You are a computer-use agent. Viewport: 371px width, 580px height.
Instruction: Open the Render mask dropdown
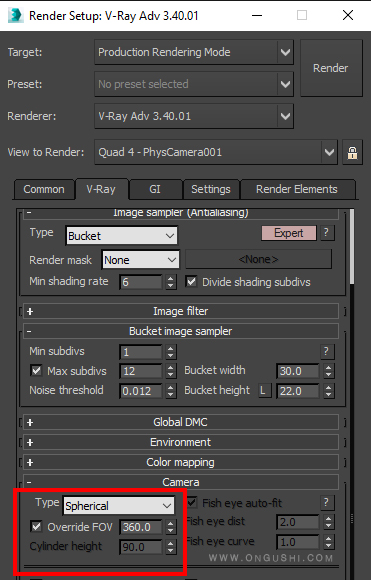(140, 260)
